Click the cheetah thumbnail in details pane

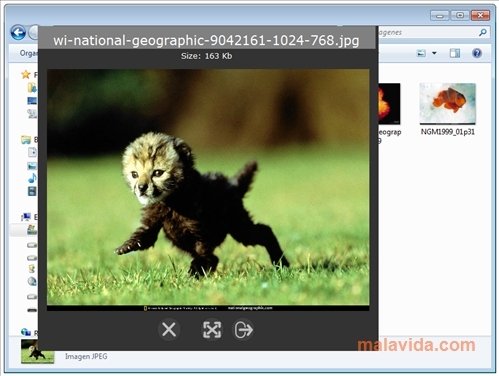pyautogui.click(x=37, y=351)
